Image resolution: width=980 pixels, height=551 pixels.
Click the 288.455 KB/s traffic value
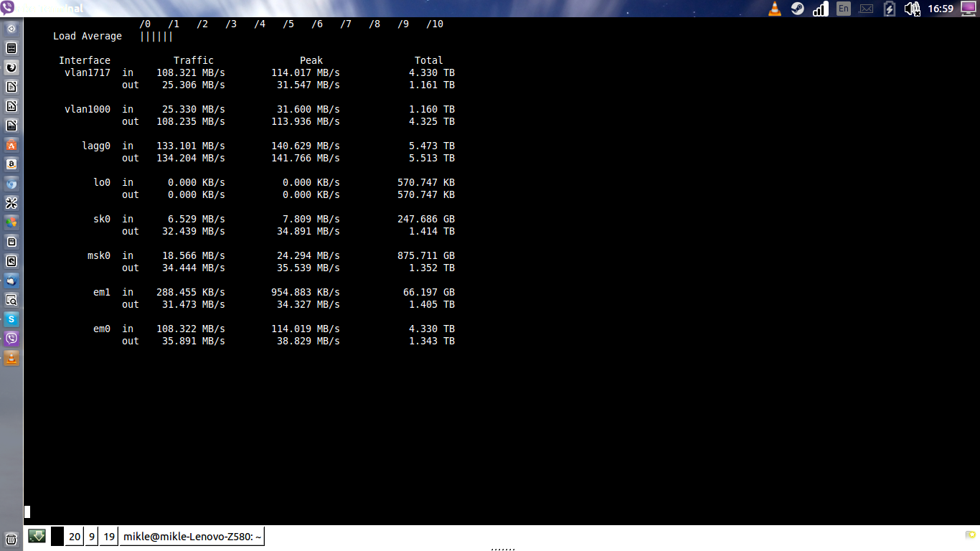(191, 292)
